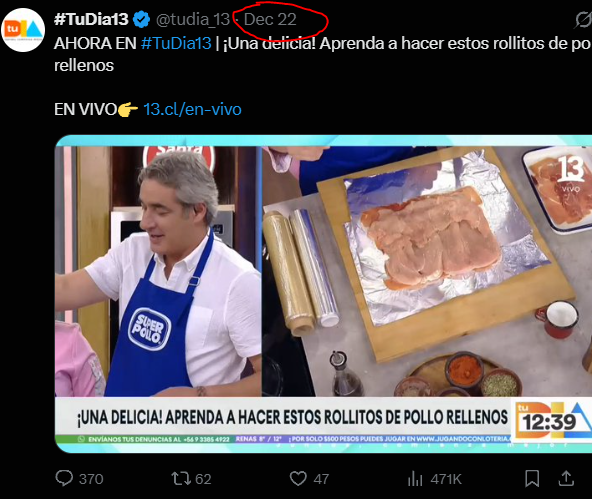Bookmark this tweet

coord(532,479)
